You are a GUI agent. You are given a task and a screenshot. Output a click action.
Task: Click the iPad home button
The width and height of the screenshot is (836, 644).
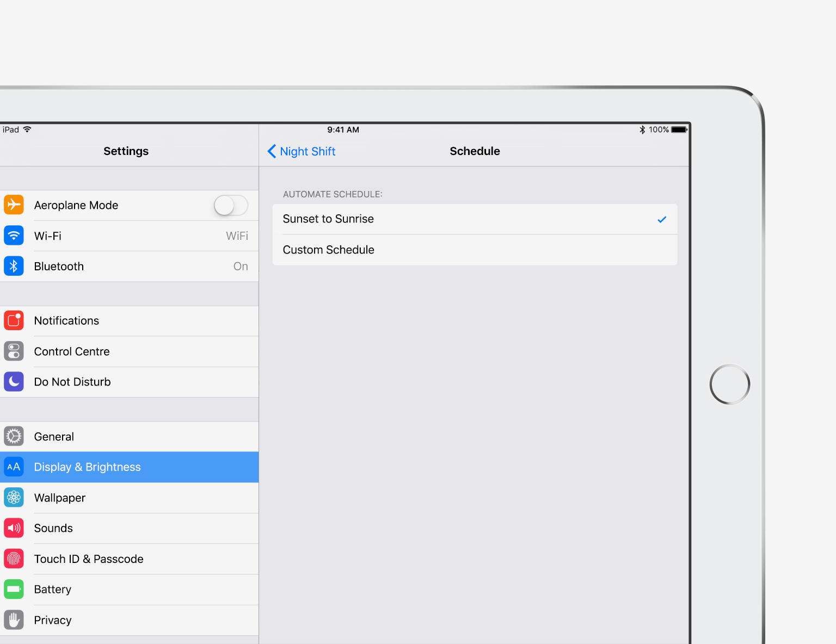[x=730, y=384]
